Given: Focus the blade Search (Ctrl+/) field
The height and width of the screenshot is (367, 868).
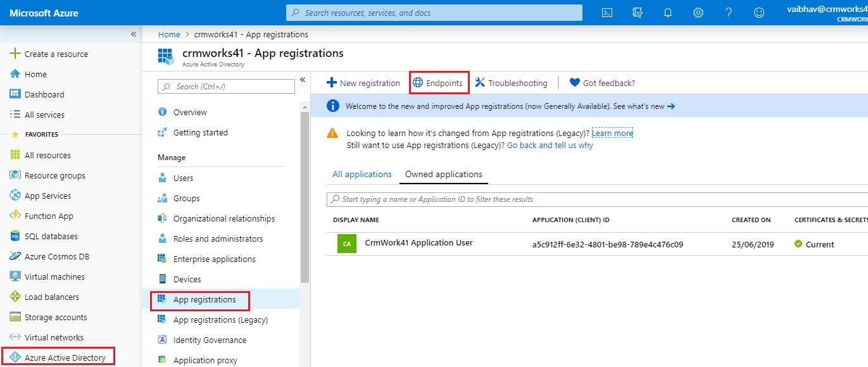Looking at the screenshot, I should pos(226,86).
